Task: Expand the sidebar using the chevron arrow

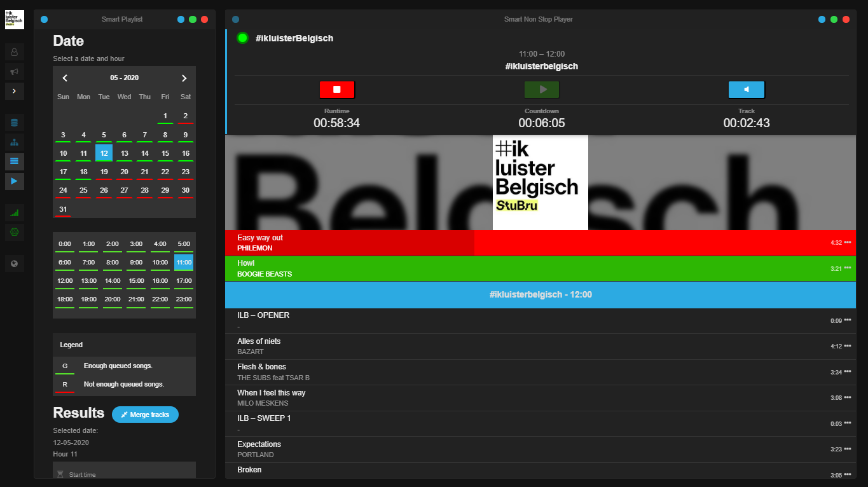Action: coord(14,91)
